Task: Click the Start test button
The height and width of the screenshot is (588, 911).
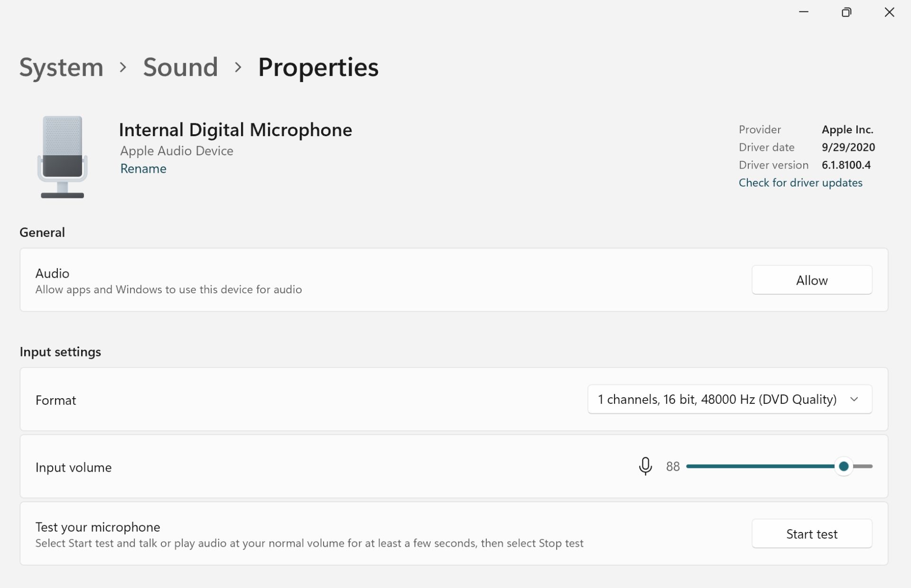Action: coord(812,533)
